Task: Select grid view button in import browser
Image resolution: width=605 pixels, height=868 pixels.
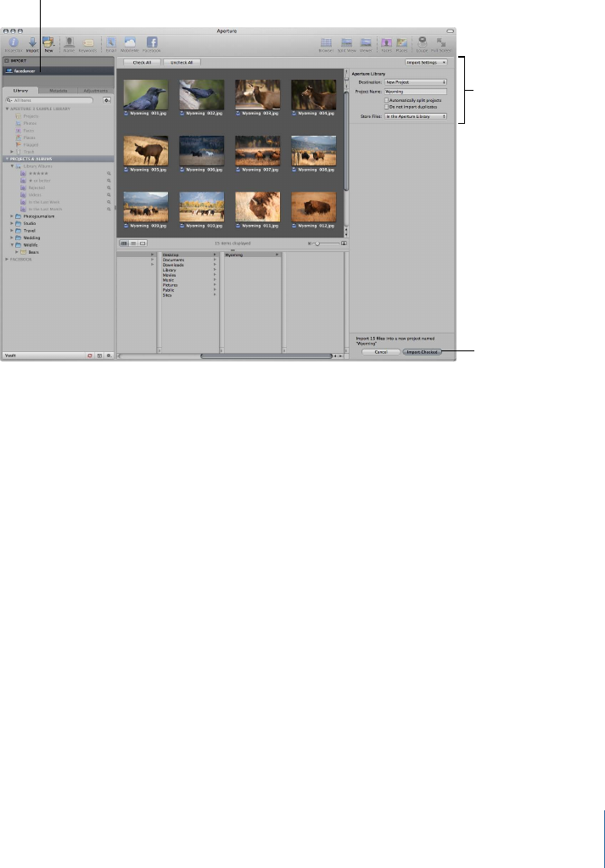Action: coord(125,243)
